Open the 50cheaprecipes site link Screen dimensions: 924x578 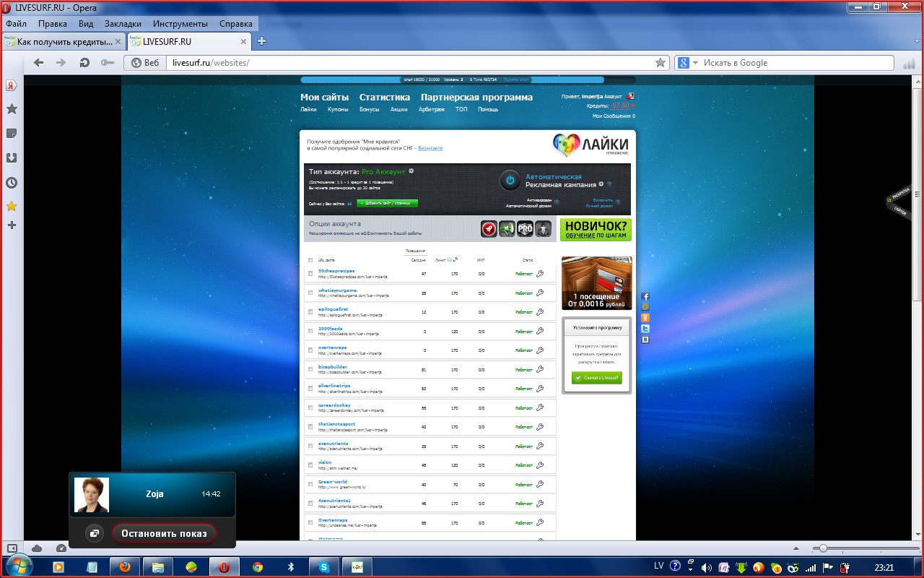tap(336, 271)
